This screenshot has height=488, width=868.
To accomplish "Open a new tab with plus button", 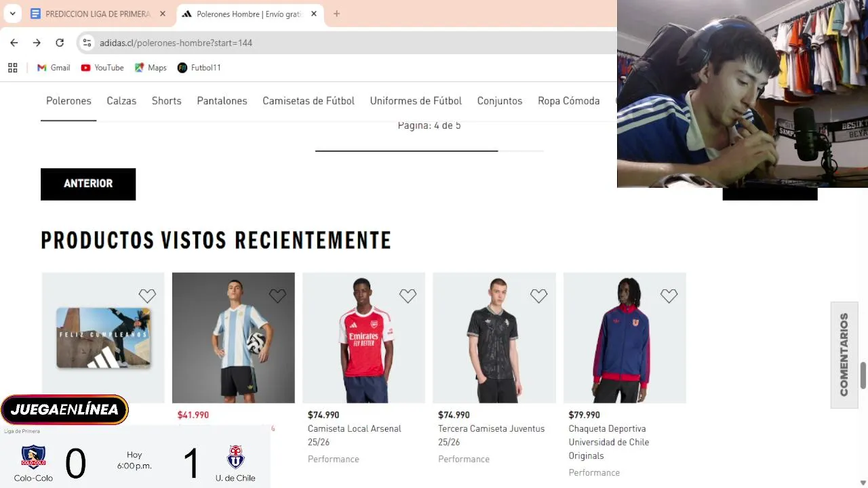I will coord(336,14).
